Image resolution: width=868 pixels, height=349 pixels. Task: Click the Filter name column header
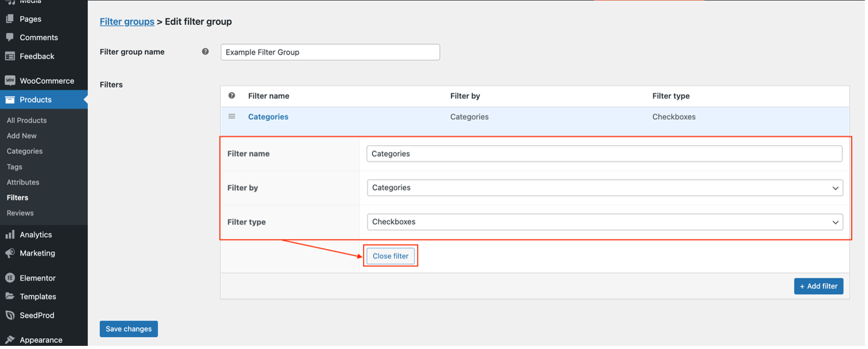tap(268, 96)
